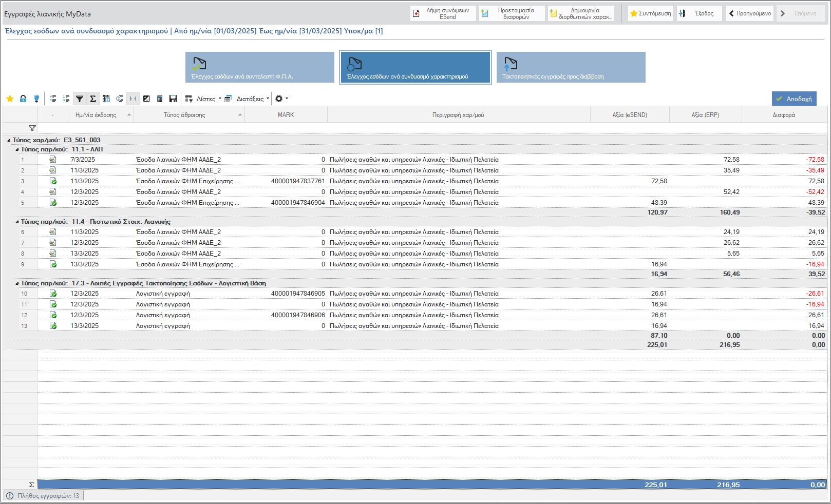
Task: Click the floppy disk save icon
Action: [x=173, y=99]
